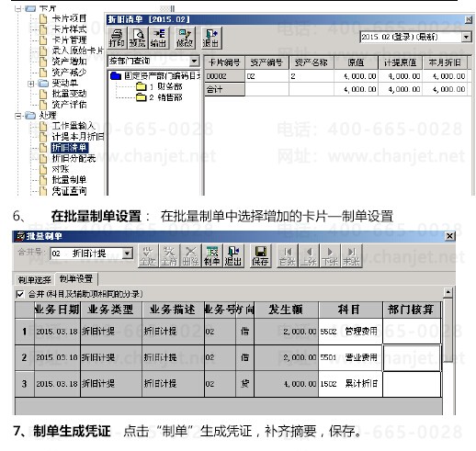The width and height of the screenshot is (476, 451).
Task: Click the 1502 累计折旧 subject cell
Action: 350,384
